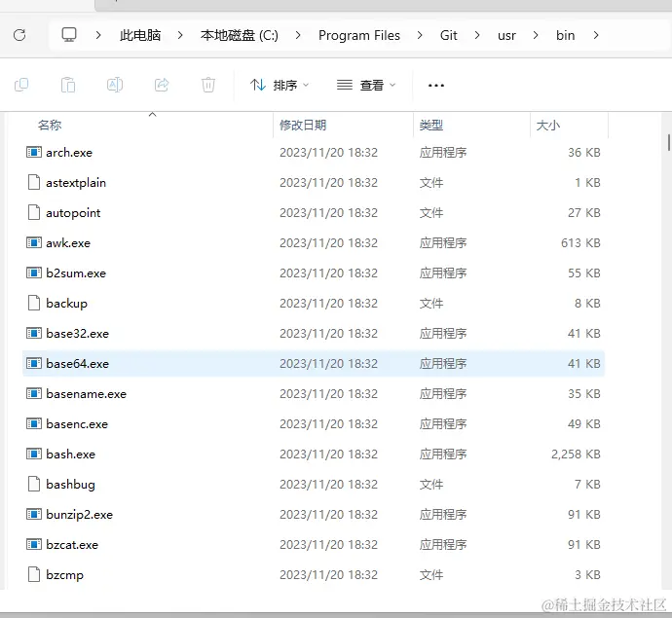Expand chevron after usr breadcrumb
Image resolution: width=672 pixels, height=618 pixels.
(x=536, y=35)
